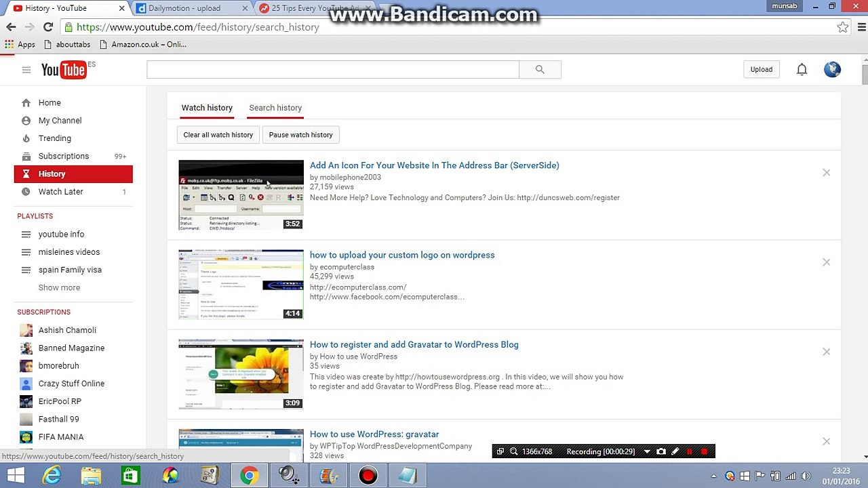
Task: Remove the 'Add An Icon' video from history
Action: 826,173
